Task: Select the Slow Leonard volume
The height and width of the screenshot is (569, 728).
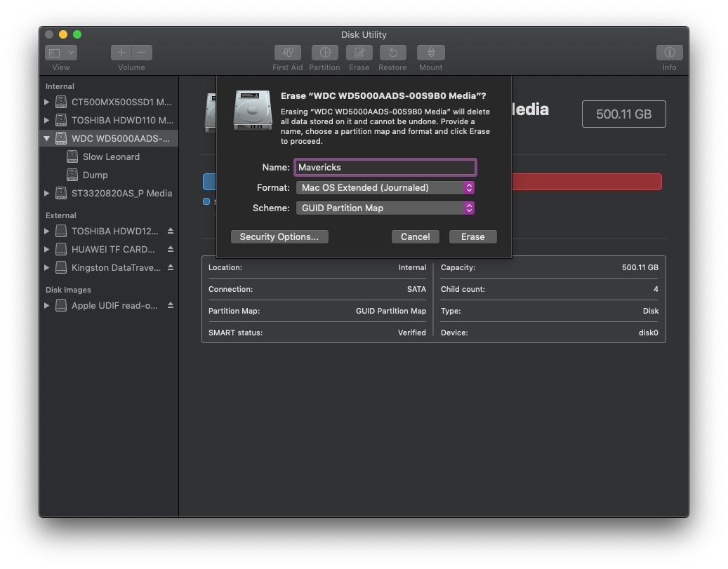Action: coord(111,156)
